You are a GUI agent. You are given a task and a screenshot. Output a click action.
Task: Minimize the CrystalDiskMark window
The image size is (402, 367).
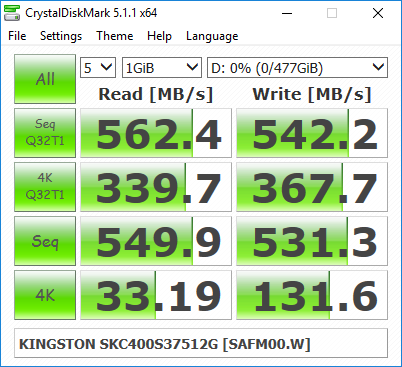[287, 13]
